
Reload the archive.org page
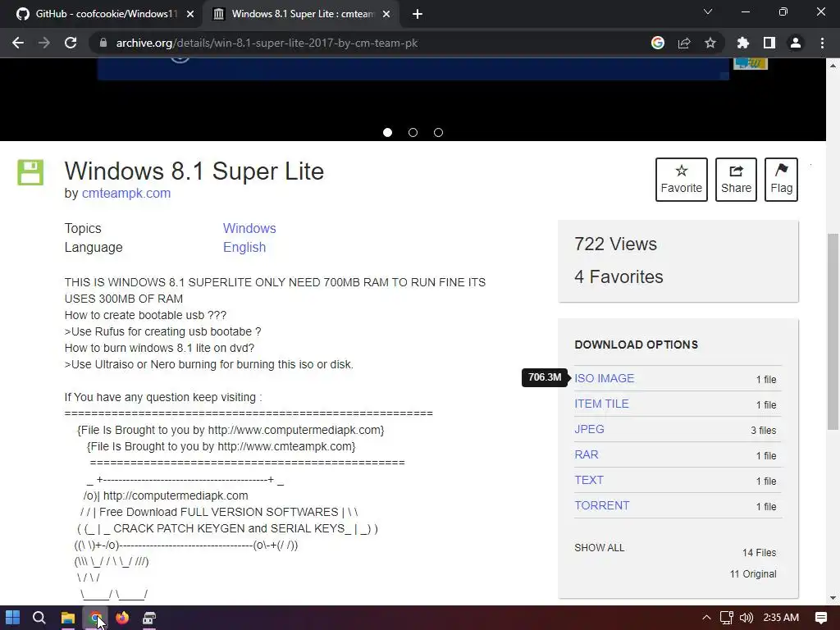click(71, 43)
